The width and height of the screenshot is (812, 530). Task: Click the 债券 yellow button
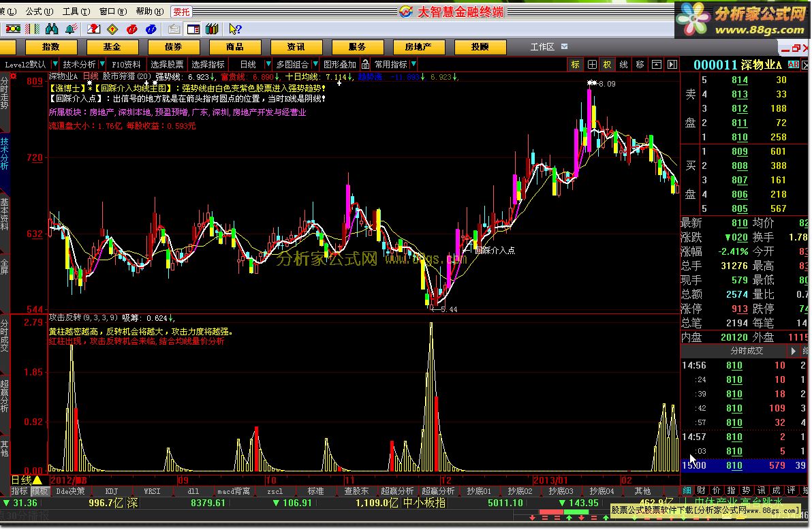[x=174, y=47]
